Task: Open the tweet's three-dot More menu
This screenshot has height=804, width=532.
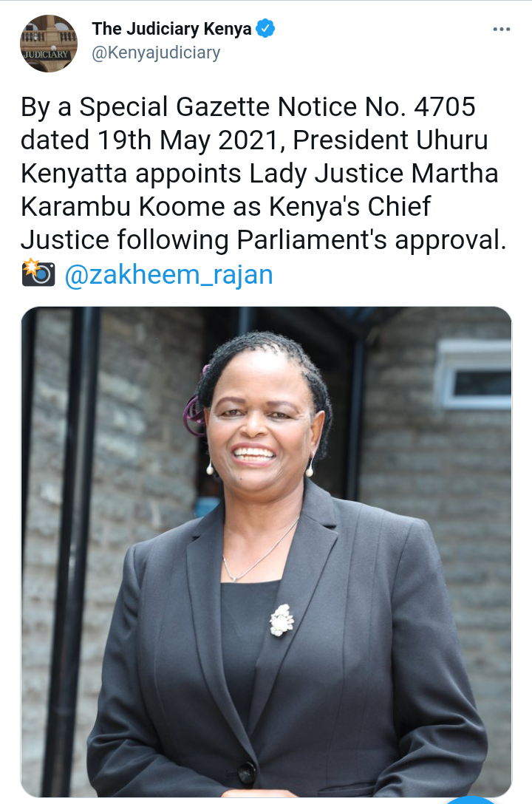Action: (501, 30)
